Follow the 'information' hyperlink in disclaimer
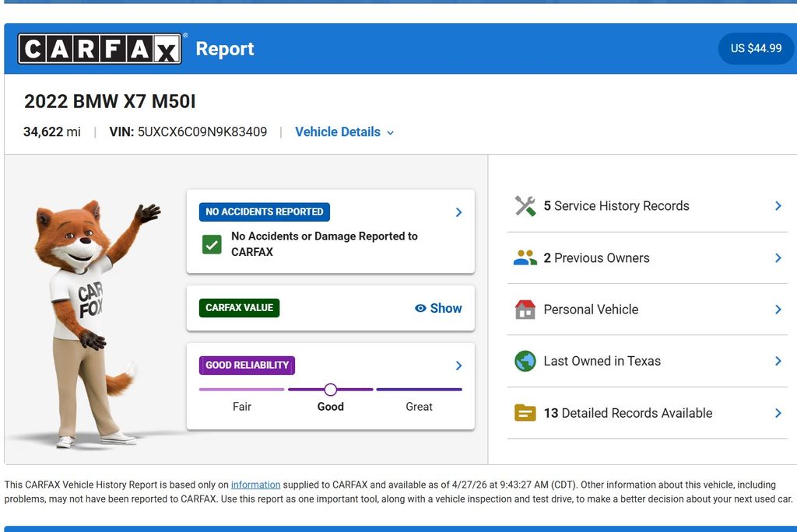Screen dimensions: 797x532 [255, 485]
